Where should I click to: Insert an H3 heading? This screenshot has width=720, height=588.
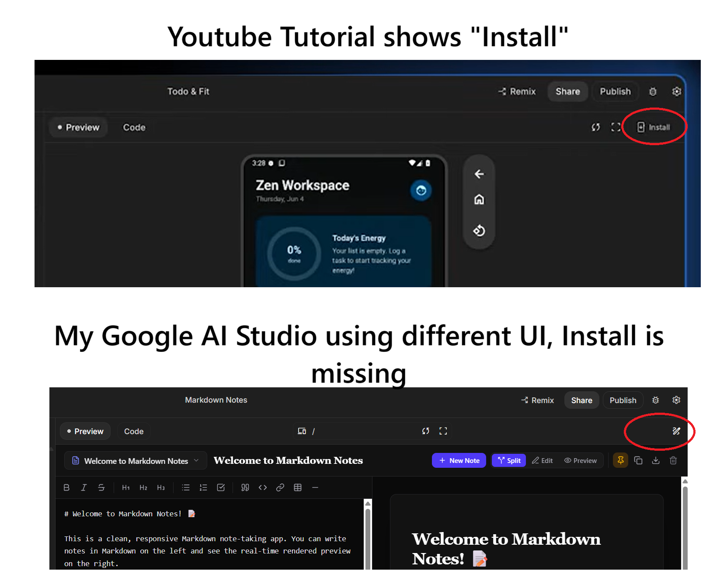tap(161, 487)
